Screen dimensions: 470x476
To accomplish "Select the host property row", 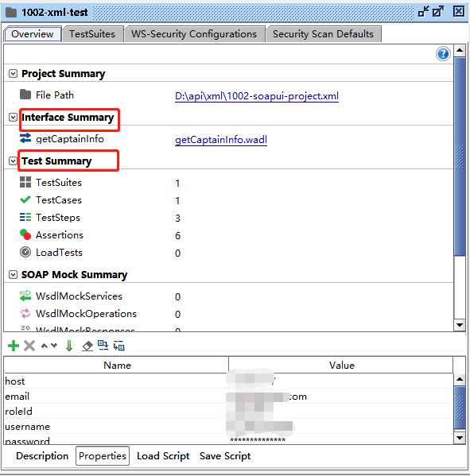I will pos(228,381).
